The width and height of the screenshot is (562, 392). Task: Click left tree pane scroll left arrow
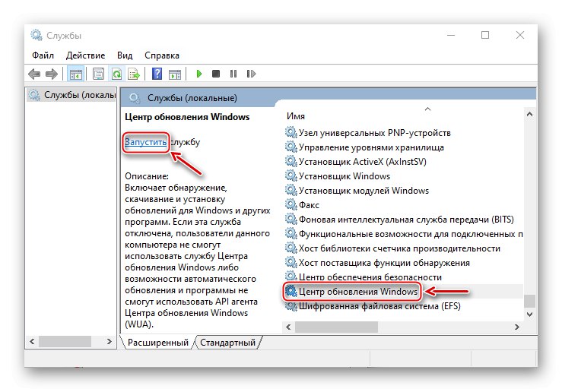(x=32, y=342)
